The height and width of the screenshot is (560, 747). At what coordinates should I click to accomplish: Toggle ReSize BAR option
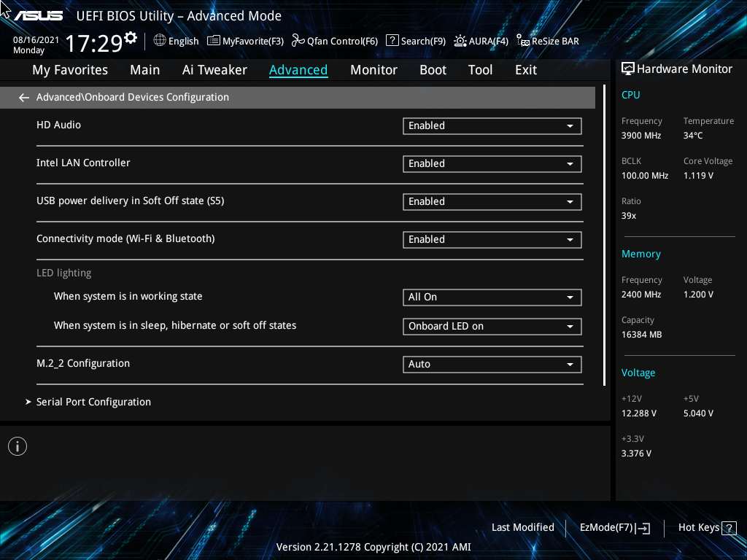click(548, 41)
